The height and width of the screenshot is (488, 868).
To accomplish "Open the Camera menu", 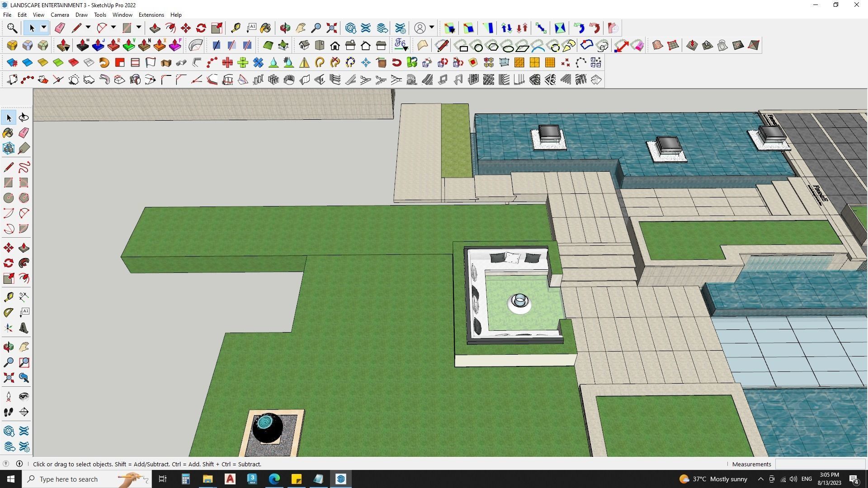I will (x=60, y=15).
